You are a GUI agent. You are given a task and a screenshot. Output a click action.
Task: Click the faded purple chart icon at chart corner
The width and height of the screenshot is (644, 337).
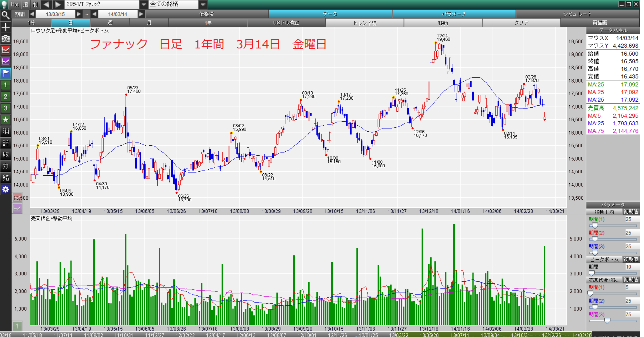[x=17, y=208]
